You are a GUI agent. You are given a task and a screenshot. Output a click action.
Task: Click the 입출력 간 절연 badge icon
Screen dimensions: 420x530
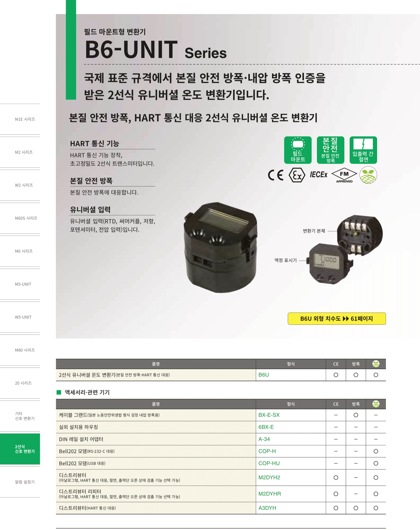[363, 150]
